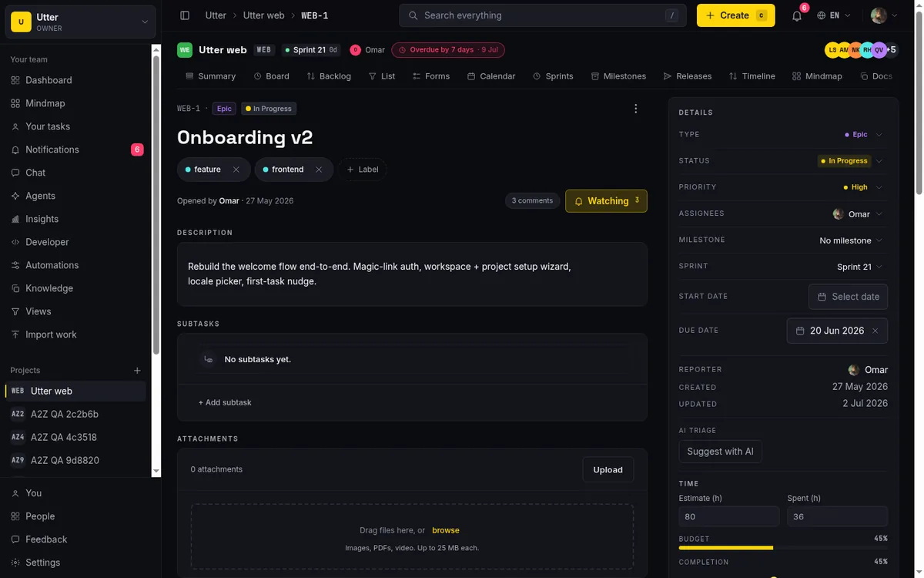The width and height of the screenshot is (924, 578).
Task: Switch to the Backlog tab
Action: (329, 76)
